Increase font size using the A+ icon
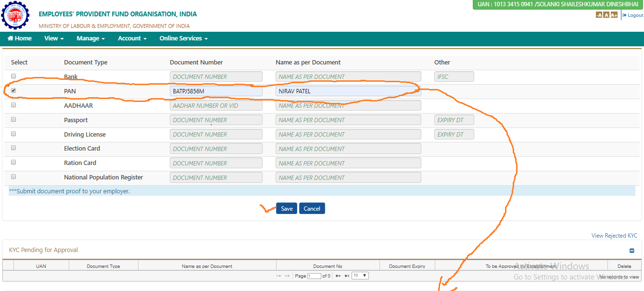The image size is (644, 291). pyautogui.click(x=614, y=14)
